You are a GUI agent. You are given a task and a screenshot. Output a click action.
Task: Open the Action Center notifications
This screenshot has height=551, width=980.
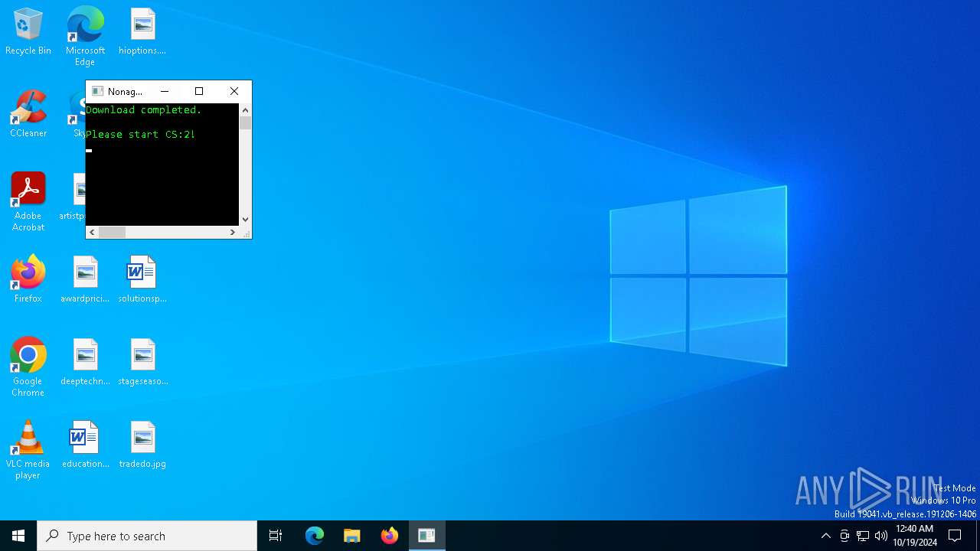click(955, 536)
